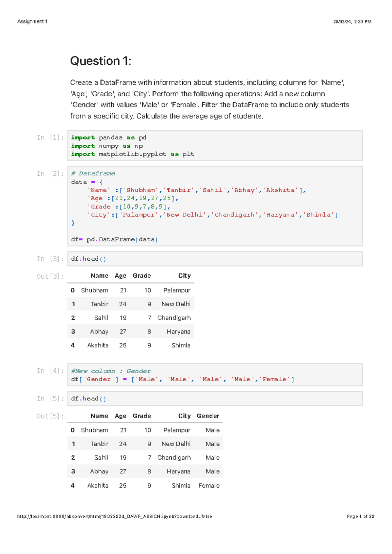This screenshot has width=392, height=554.
Task: Click 'Shubham' in Out[3] table
Action: 94,290
